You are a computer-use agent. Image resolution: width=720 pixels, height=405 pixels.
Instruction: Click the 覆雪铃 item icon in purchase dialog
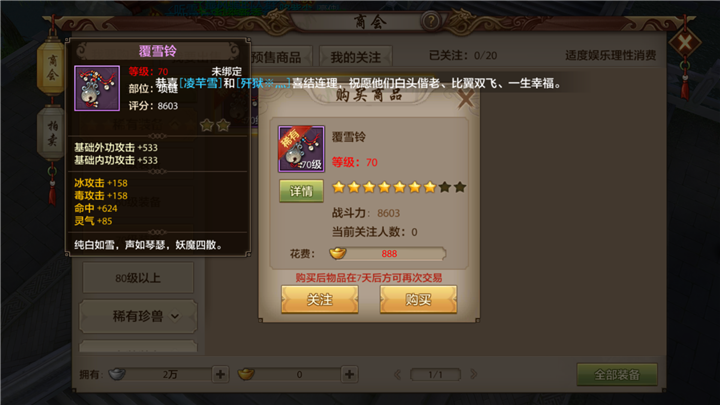(301, 149)
